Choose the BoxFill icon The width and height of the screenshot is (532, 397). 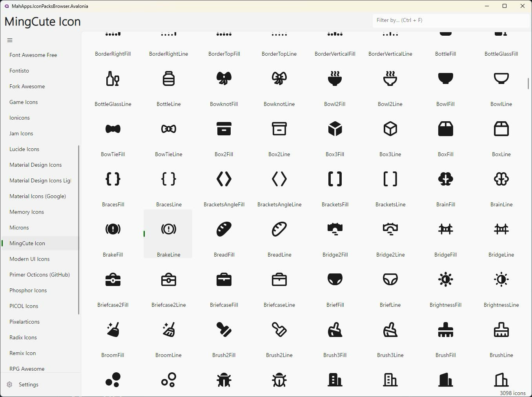coord(446,129)
